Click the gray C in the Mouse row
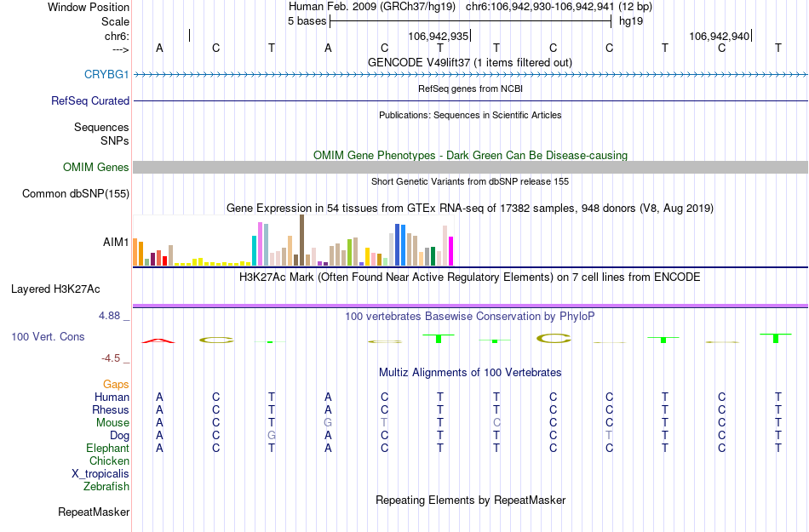 click(x=496, y=422)
